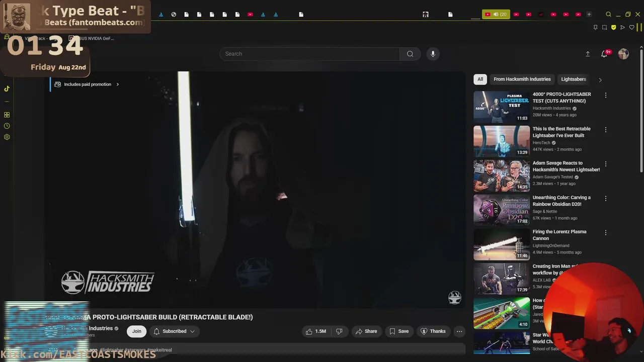Open the yellow ad blocker shield icon
644x362 pixels.
pos(613,27)
